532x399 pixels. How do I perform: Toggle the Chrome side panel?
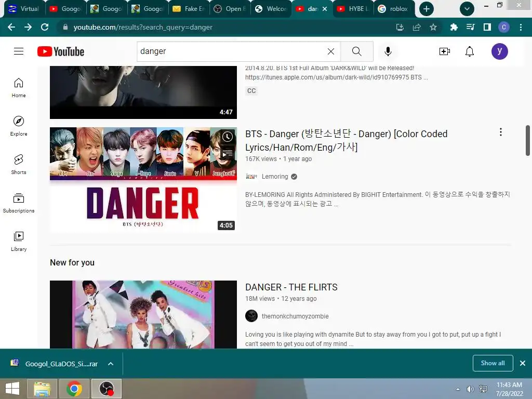[x=487, y=27]
